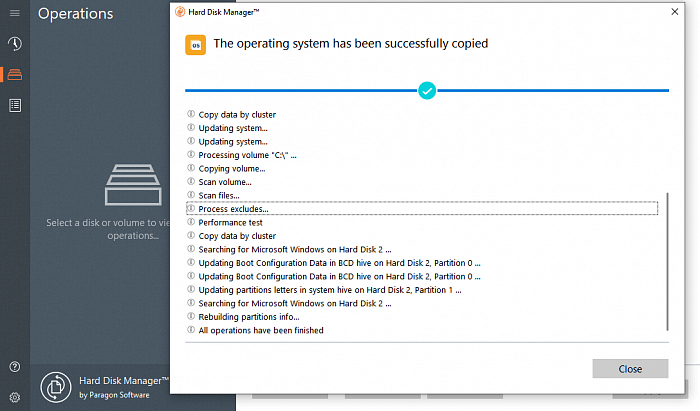Select the orange disk operations sidebar icon
The image size is (700, 411).
(x=15, y=75)
